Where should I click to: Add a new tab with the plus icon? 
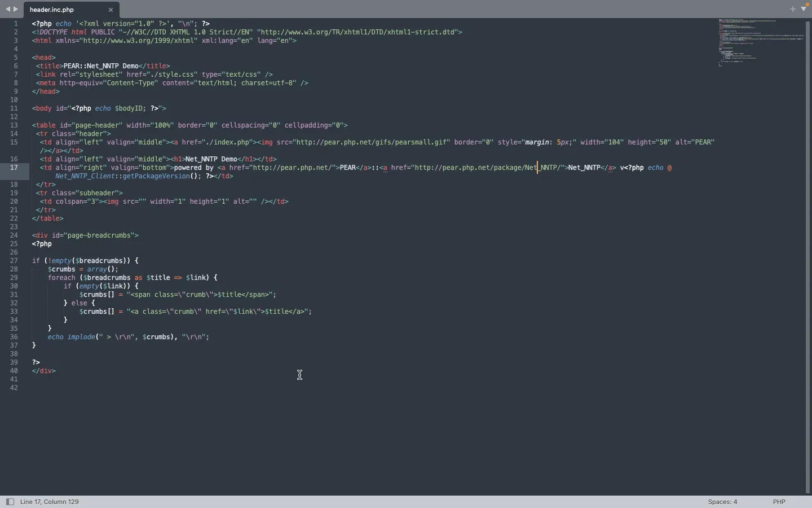(793, 10)
